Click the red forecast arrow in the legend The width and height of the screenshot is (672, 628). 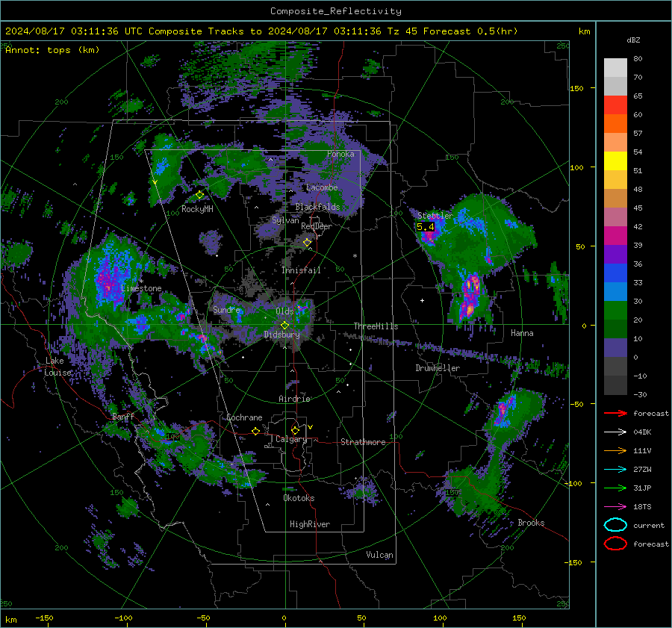(x=615, y=413)
